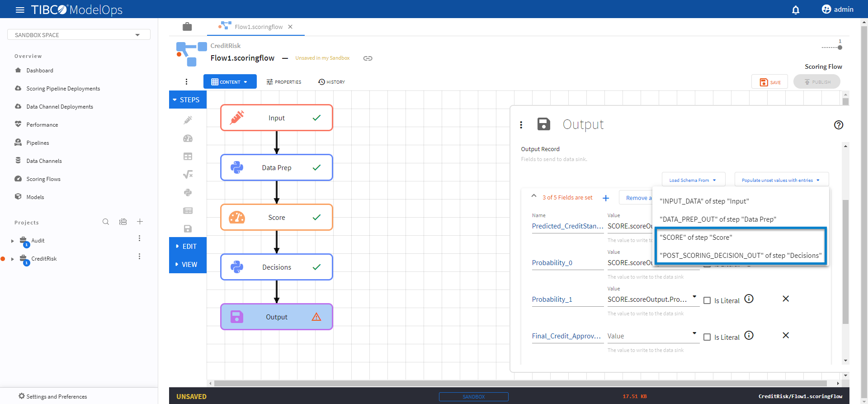Show info for Probability_1 Is Literal
Image resolution: width=868 pixels, height=404 pixels.
pos(749,299)
